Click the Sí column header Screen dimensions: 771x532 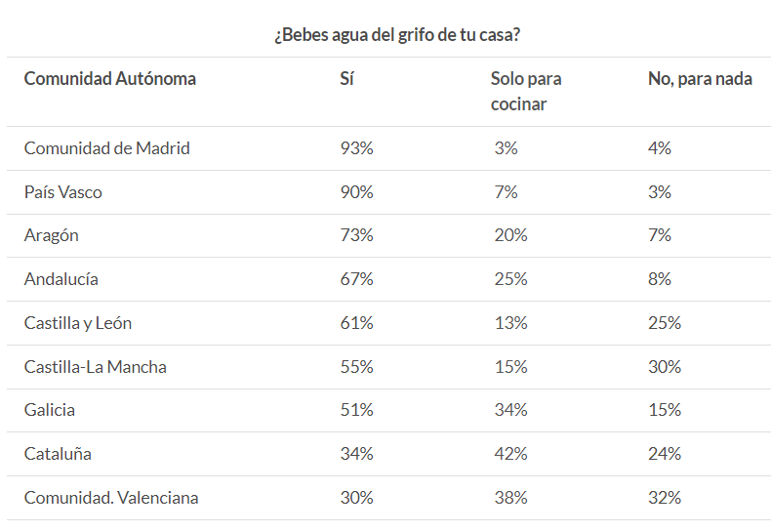pos(345,79)
